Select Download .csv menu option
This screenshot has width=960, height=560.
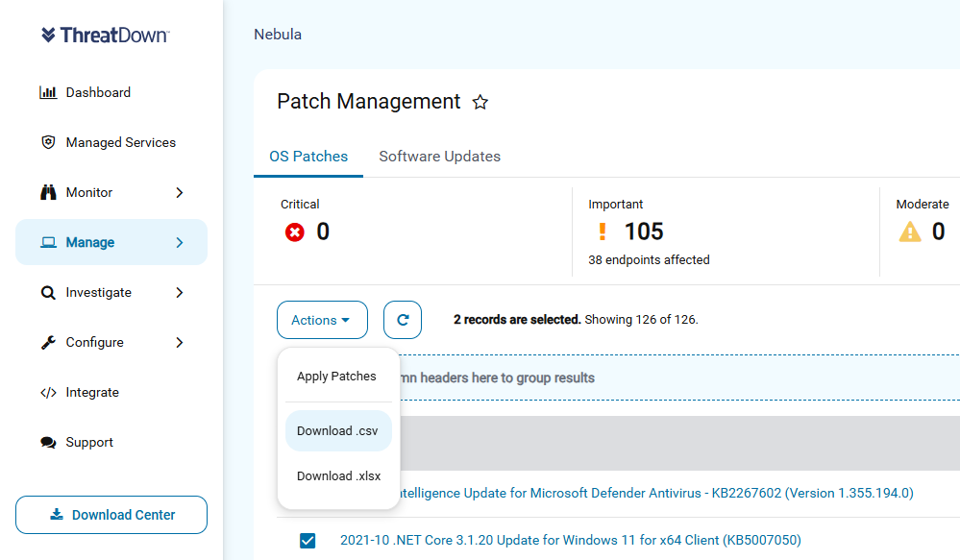click(x=338, y=431)
